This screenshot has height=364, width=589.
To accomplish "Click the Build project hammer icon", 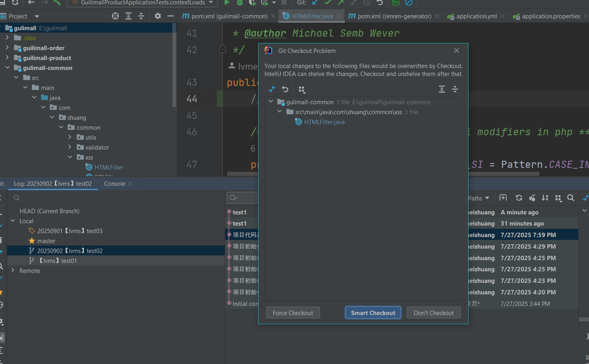I will click(x=57, y=3).
